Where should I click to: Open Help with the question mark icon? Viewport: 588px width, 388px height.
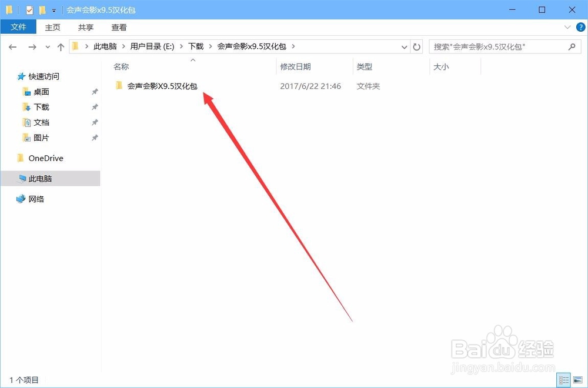tap(581, 27)
